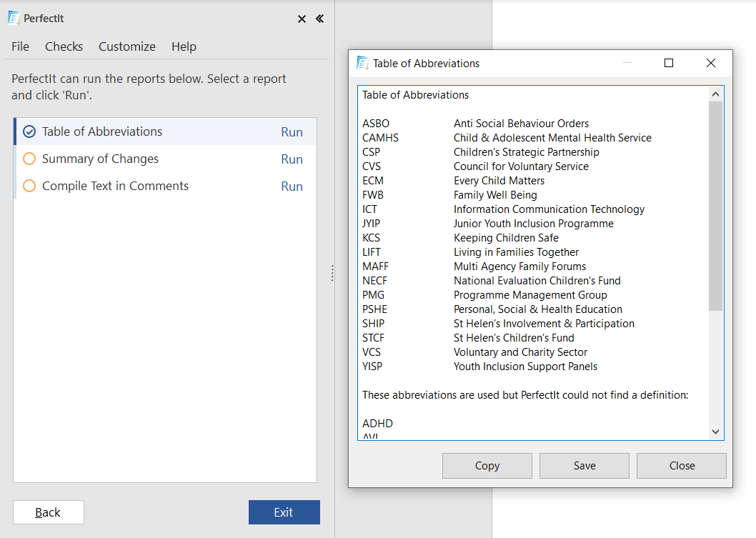Click the ASBO abbreviation entry
The height and width of the screenshot is (538, 756).
376,124
